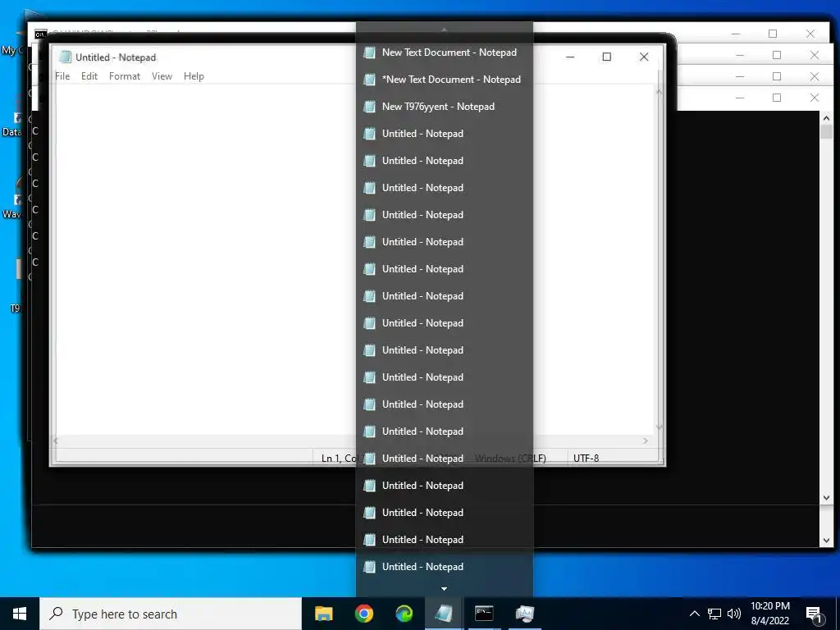Open the Edit menu in Notepad
Screen dimensions: 840x630
click(89, 76)
